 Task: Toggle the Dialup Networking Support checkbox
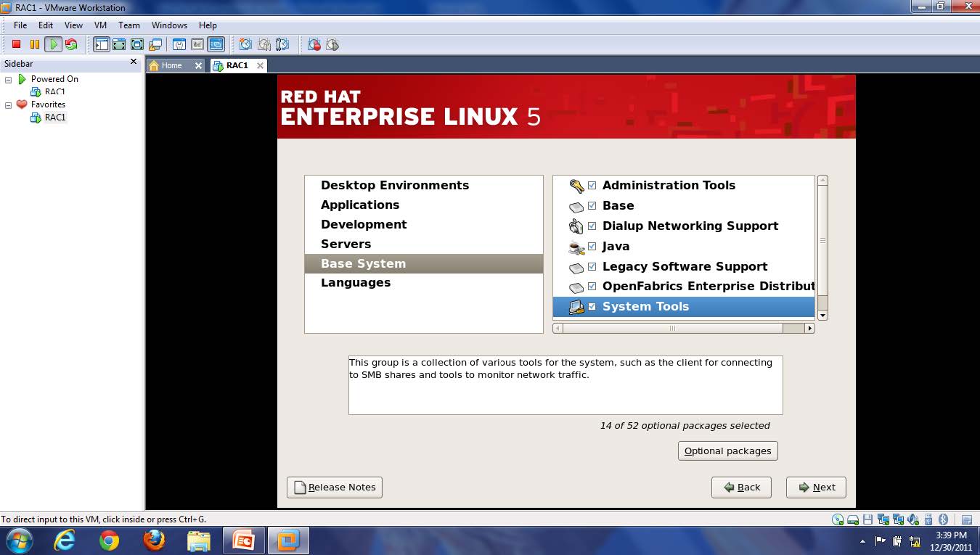pyautogui.click(x=592, y=226)
